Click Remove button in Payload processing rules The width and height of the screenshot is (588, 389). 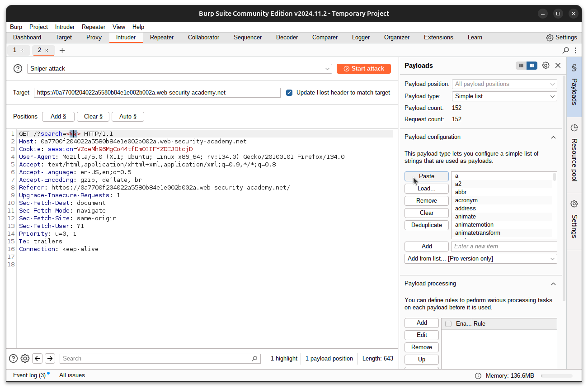pos(422,347)
